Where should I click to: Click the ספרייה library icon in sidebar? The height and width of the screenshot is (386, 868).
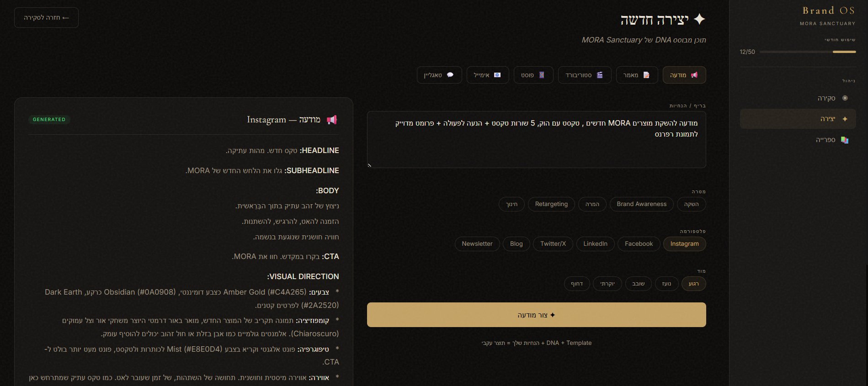tap(845, 140)
